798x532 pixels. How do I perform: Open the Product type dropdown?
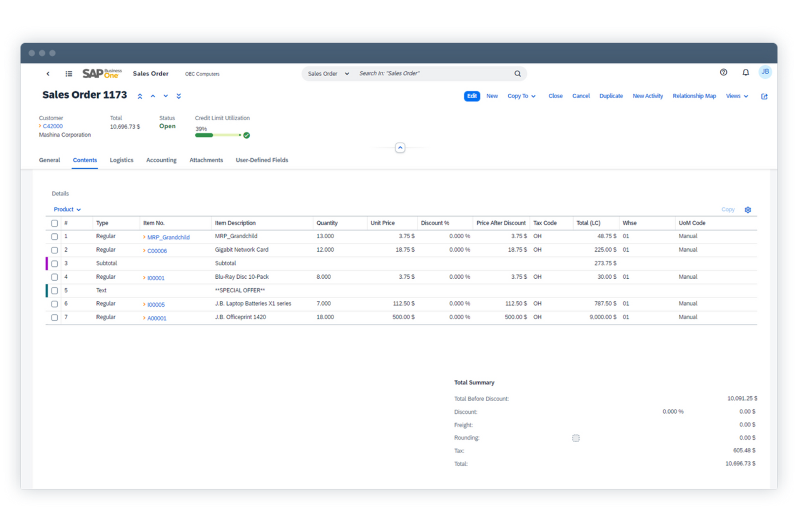tap(67, 209)
